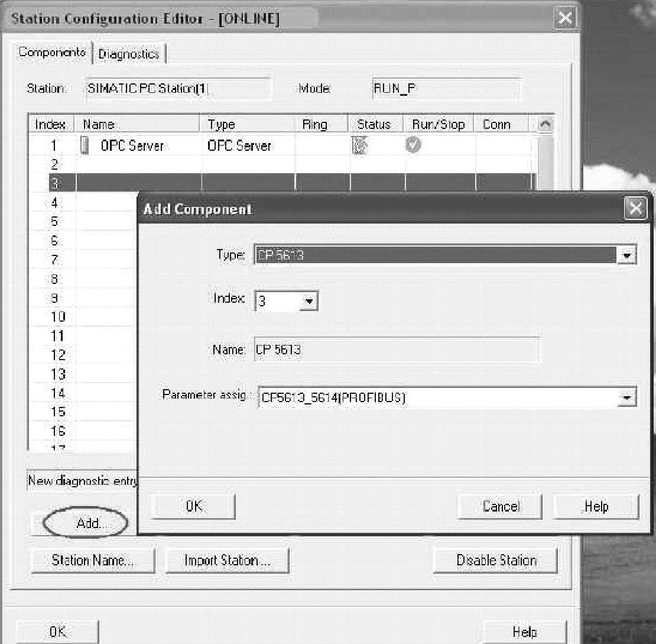Select row index 13 in the list
Viewport: 656px width, 644px height.
(83, 374)
